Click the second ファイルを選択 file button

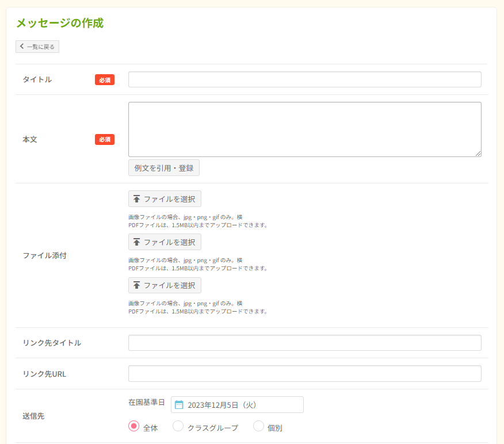165,242
